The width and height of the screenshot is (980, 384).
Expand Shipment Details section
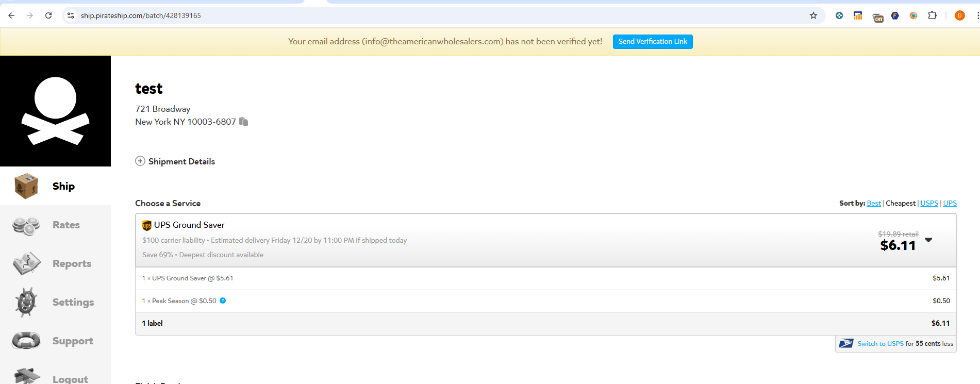(175, 161)
